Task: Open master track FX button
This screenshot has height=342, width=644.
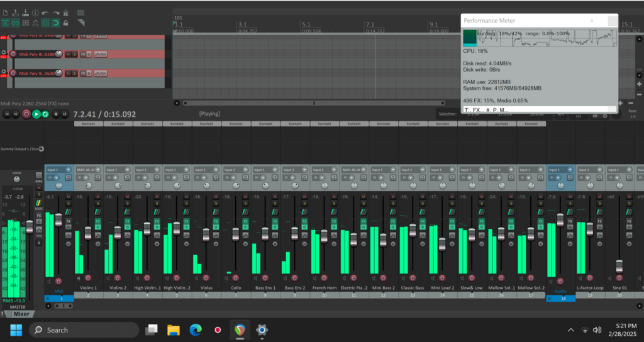Action: (39, 215)
